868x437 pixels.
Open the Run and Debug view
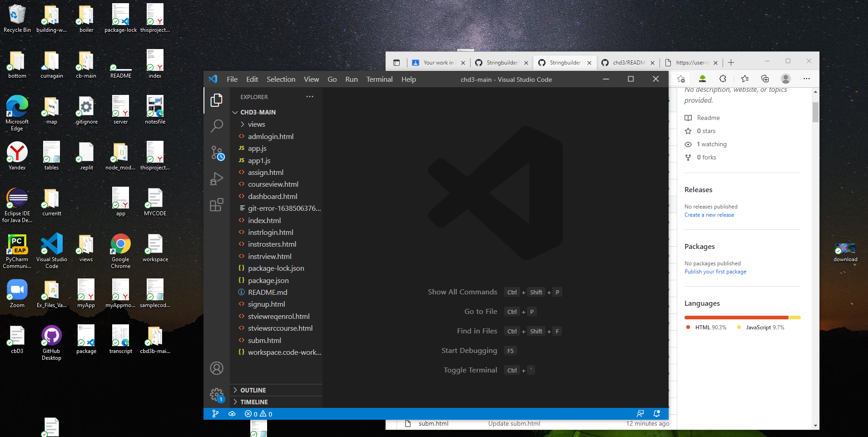(x=217, y=178)
